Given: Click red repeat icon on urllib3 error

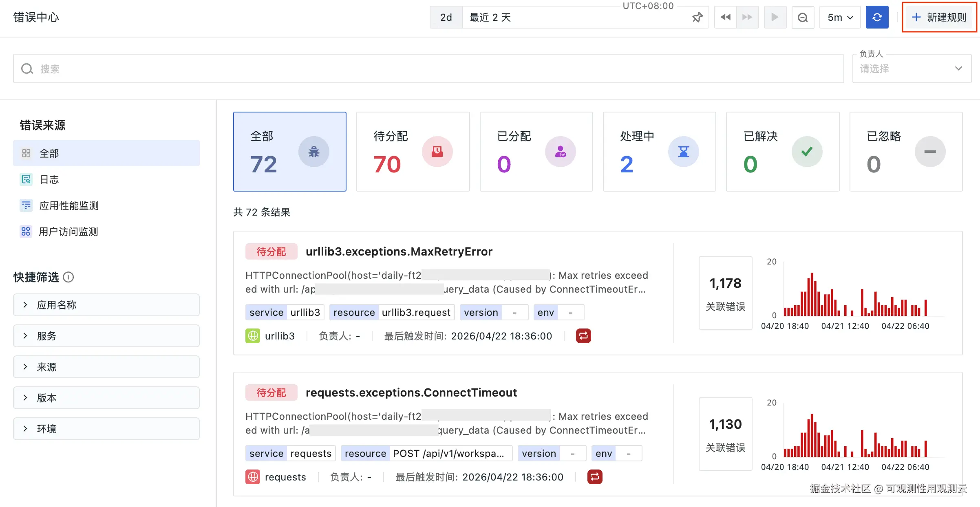Looking at the screenshot, I should [583, 336].
